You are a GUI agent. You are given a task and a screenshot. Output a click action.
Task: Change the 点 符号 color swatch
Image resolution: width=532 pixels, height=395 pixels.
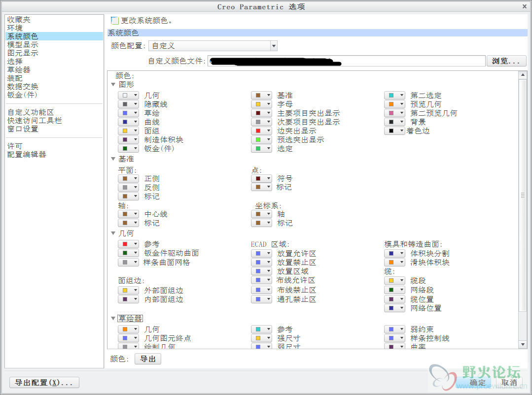point(262,178)
